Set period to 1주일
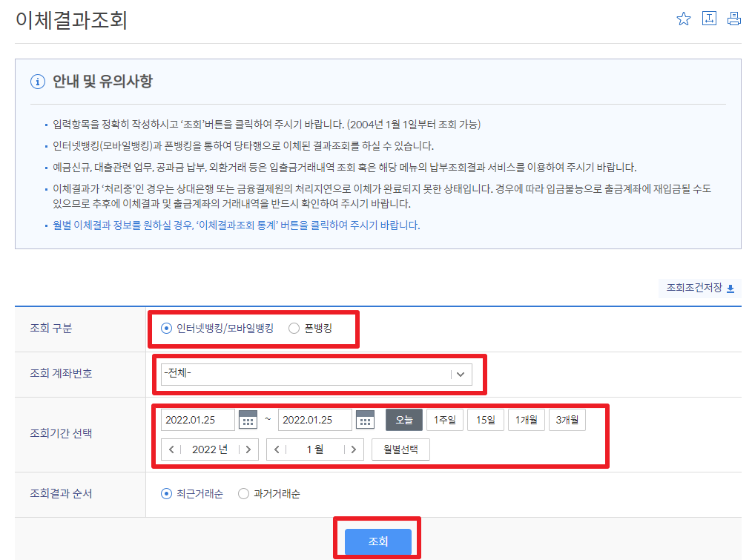The width and height of the screenshot is (752, 560). pos(445,420)
